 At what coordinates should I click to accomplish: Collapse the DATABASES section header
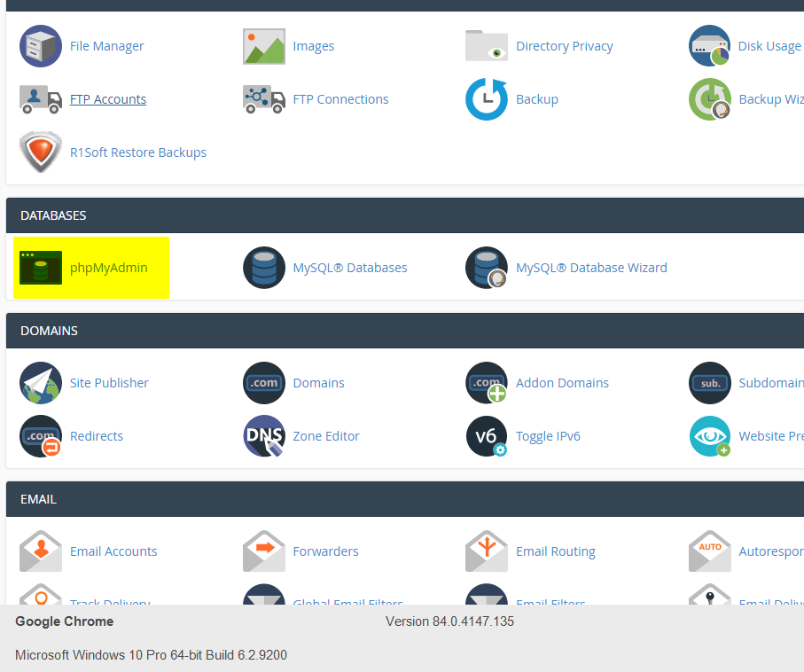405,215
